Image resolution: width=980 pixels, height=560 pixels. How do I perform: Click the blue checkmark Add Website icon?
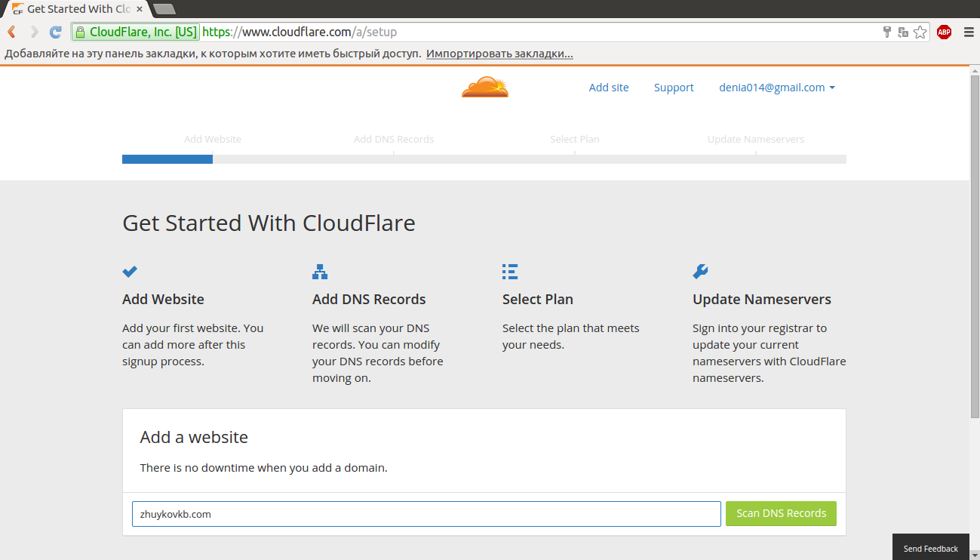pos(130,272)
